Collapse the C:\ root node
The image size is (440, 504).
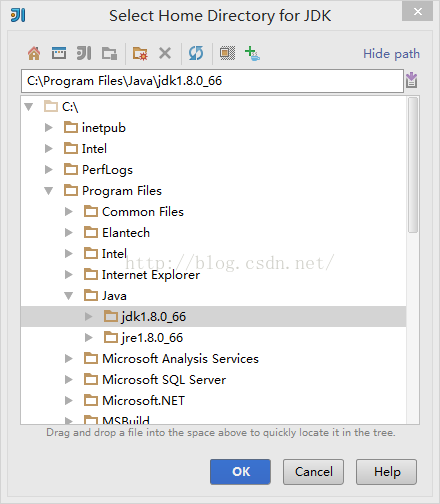click(29, 107)
